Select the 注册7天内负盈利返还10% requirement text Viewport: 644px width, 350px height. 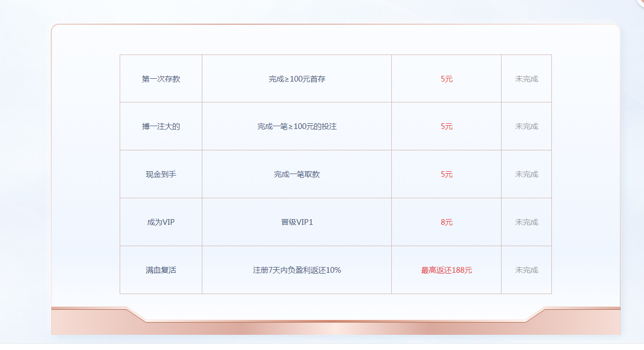(297, 270)
